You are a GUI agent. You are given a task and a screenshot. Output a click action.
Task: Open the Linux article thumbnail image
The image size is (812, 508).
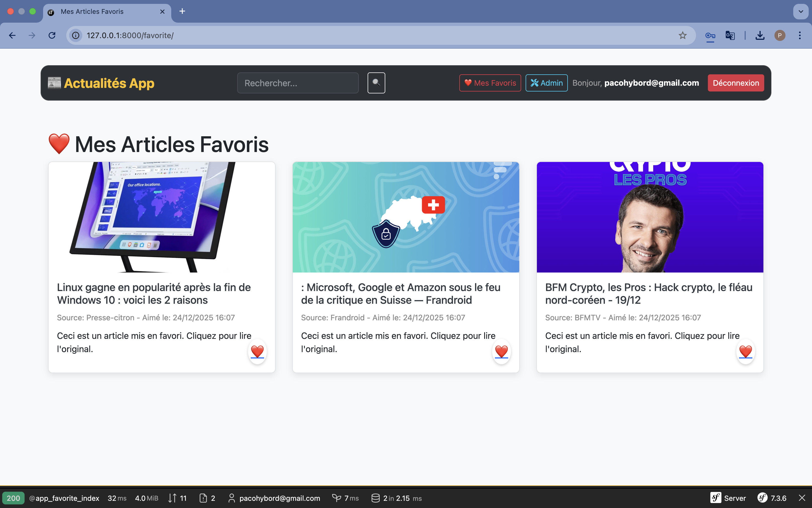[162, 217]
